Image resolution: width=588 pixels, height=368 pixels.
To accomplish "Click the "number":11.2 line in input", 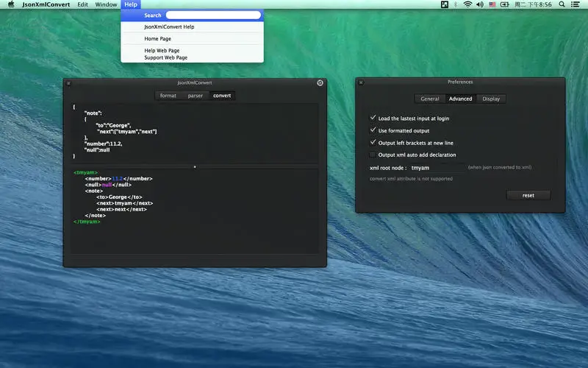I will [103, 144].
